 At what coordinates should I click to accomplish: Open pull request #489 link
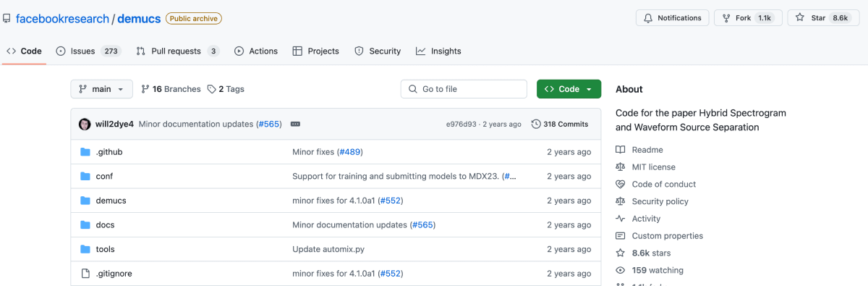pos(349,152)
